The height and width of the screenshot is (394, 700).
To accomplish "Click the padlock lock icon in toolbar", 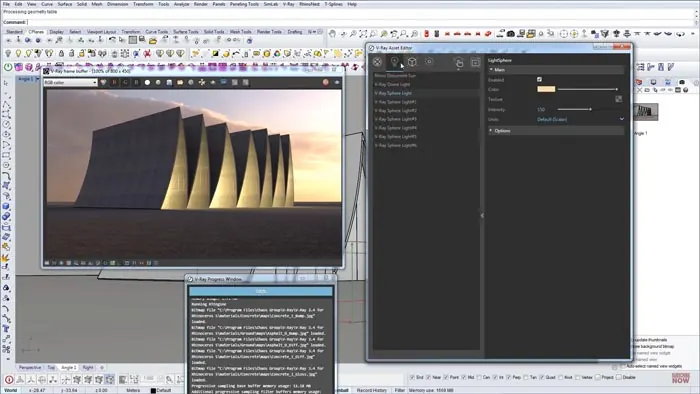I will click(x=62, y=54).
